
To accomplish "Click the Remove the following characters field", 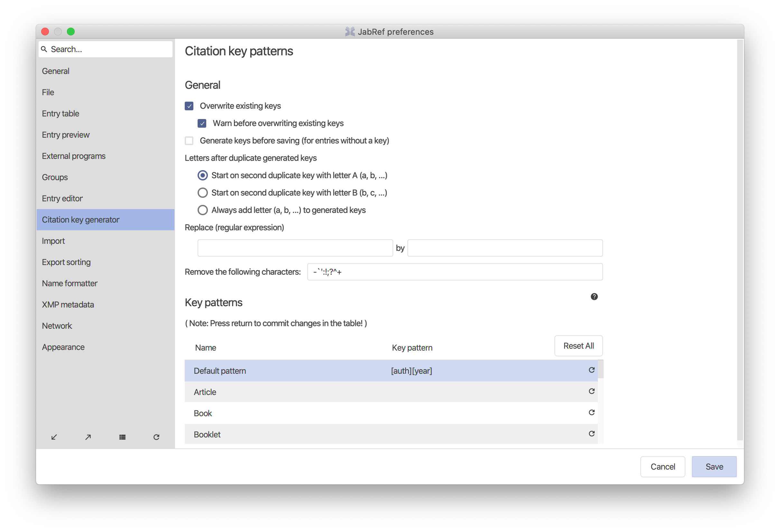I will (455, 272).
